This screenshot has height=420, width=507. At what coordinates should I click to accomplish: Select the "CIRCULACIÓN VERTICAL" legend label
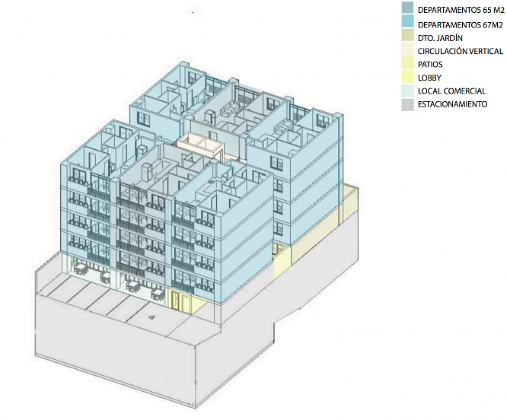(x=460, y=51)
